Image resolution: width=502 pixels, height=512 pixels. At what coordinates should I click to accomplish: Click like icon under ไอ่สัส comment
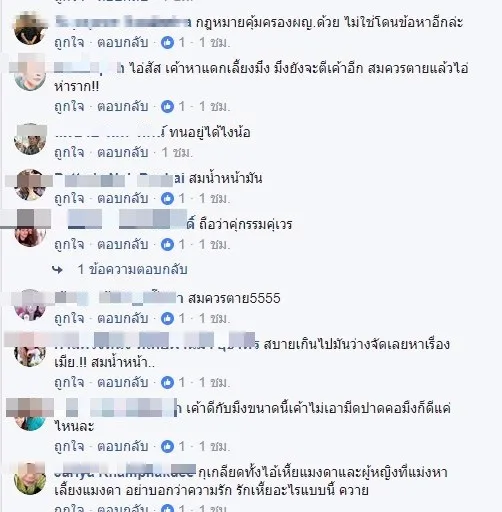tap(167, 107)
